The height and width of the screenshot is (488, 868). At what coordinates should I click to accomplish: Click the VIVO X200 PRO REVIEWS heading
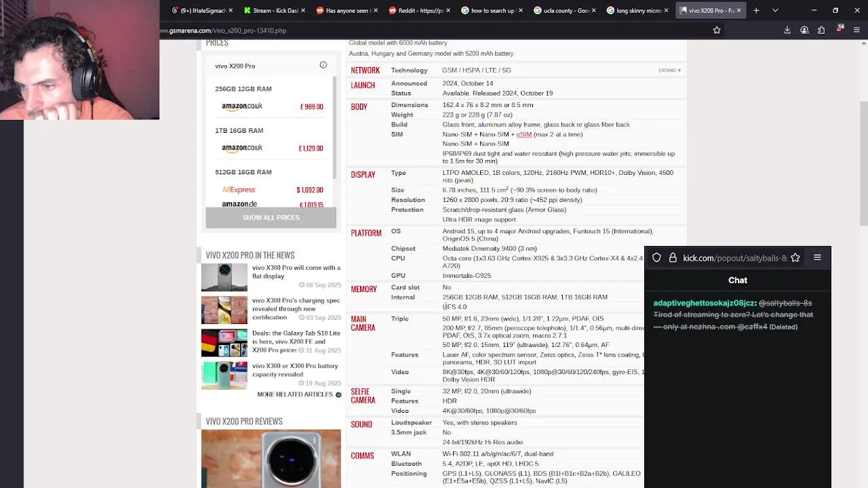coord(244,422)
